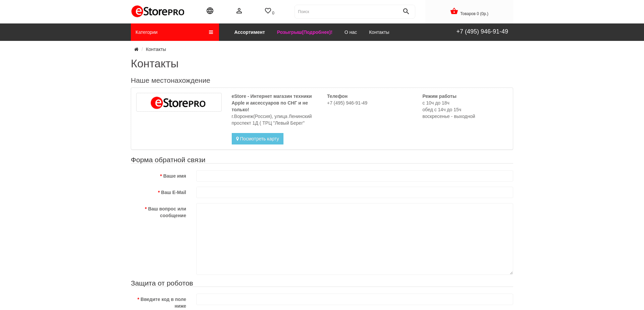Open the account profile icon

coord(239,10)
